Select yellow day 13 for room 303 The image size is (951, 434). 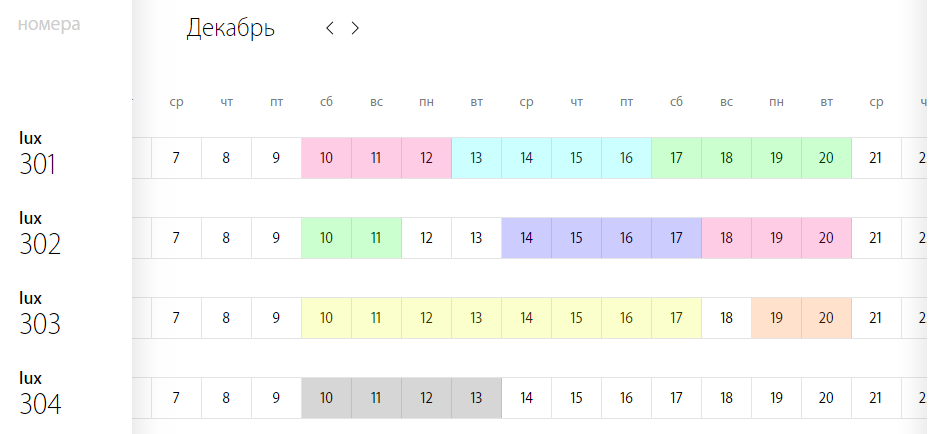tap(476, 318)
